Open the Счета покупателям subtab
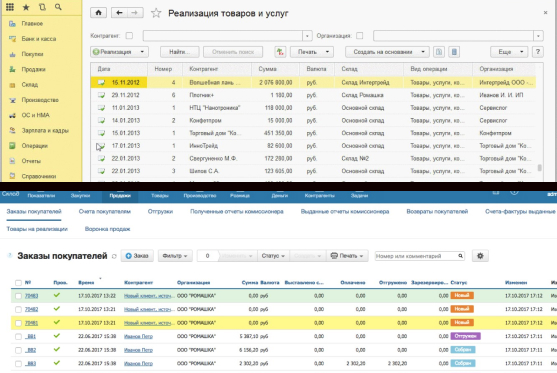Image resolution: width=557 pixels, height=373 pixels. 105,211
